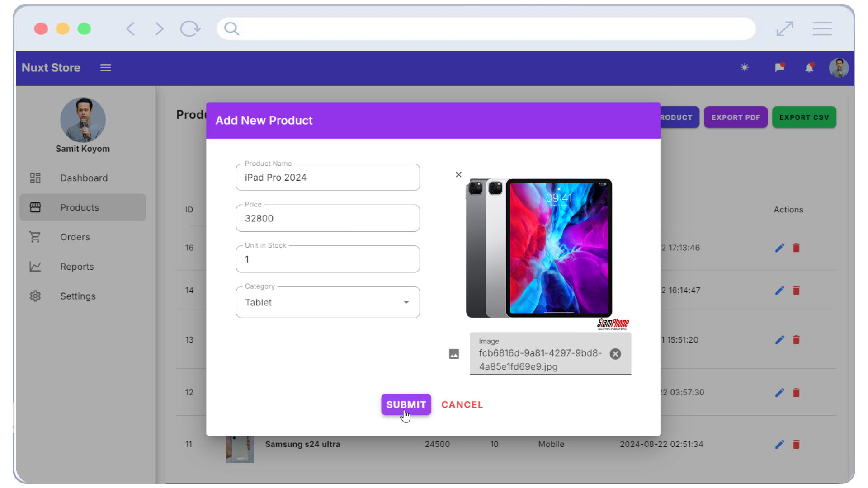Click the ID column header
868x488 pixels.
tap(189, 210)
